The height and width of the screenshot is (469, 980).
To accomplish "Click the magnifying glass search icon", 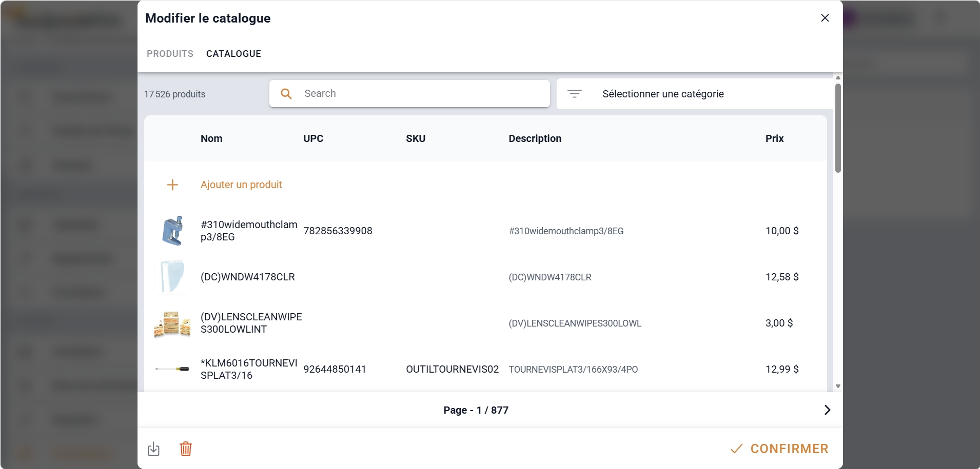I will [x=286, y=94].
